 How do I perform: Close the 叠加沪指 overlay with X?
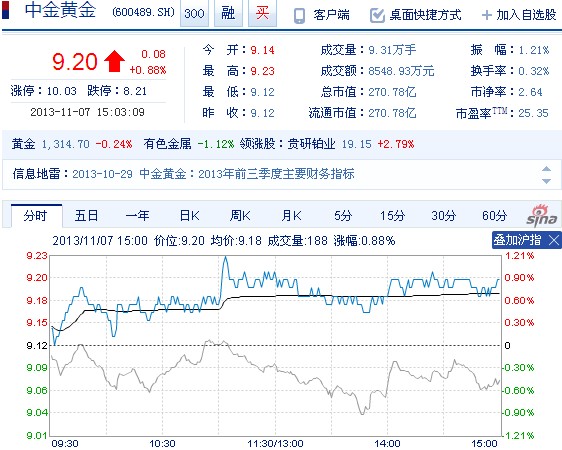[x=554, y=240]
